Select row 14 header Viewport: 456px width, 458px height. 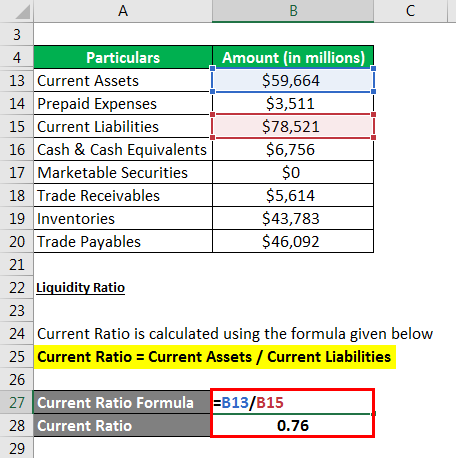pos(17,103)
